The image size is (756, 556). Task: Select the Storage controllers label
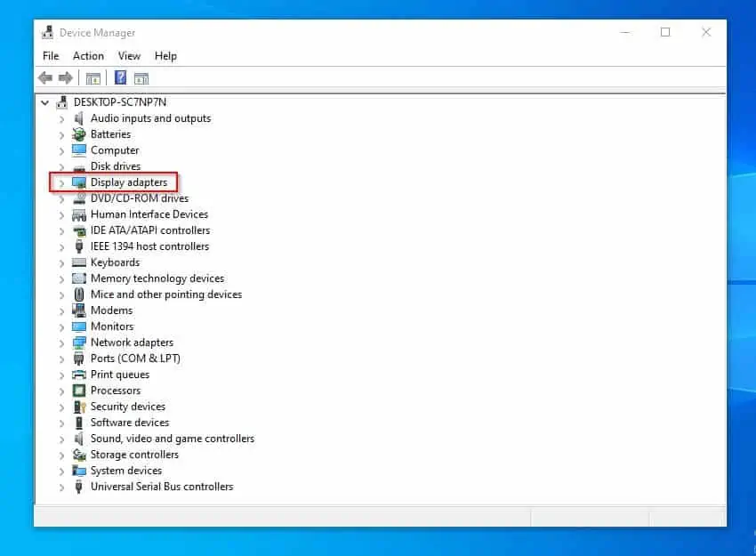[134, 455]
